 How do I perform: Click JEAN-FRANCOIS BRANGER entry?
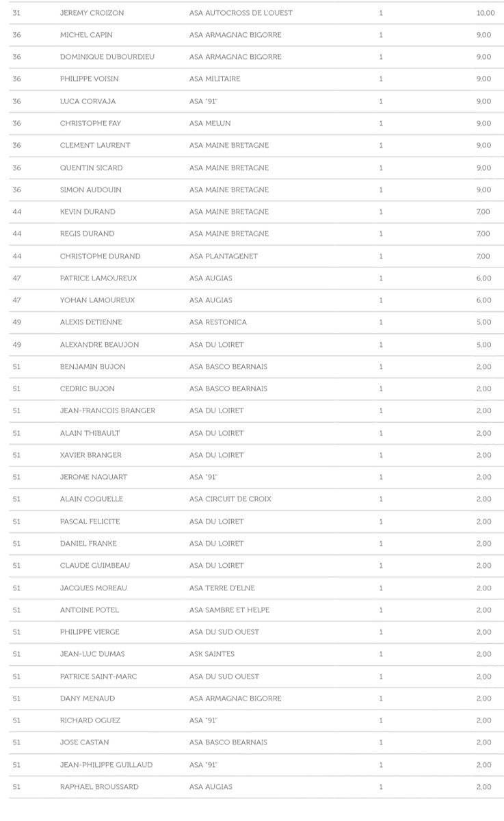(107, 410)
